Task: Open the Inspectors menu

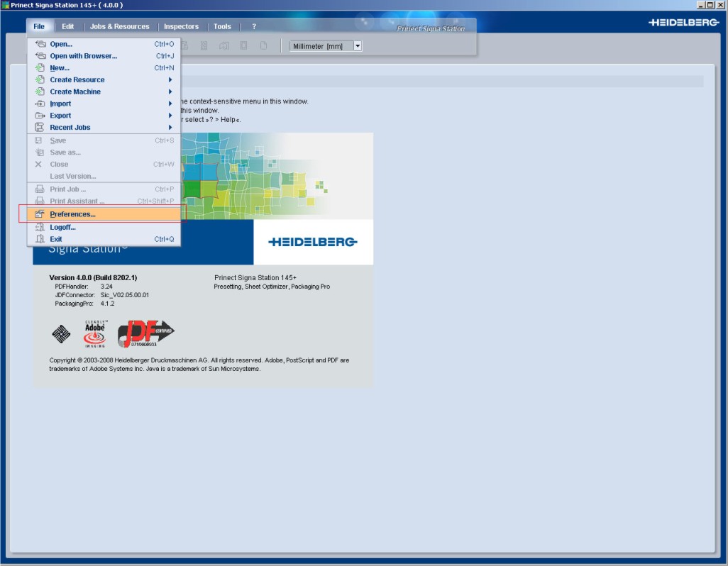Action: [181, 26]
